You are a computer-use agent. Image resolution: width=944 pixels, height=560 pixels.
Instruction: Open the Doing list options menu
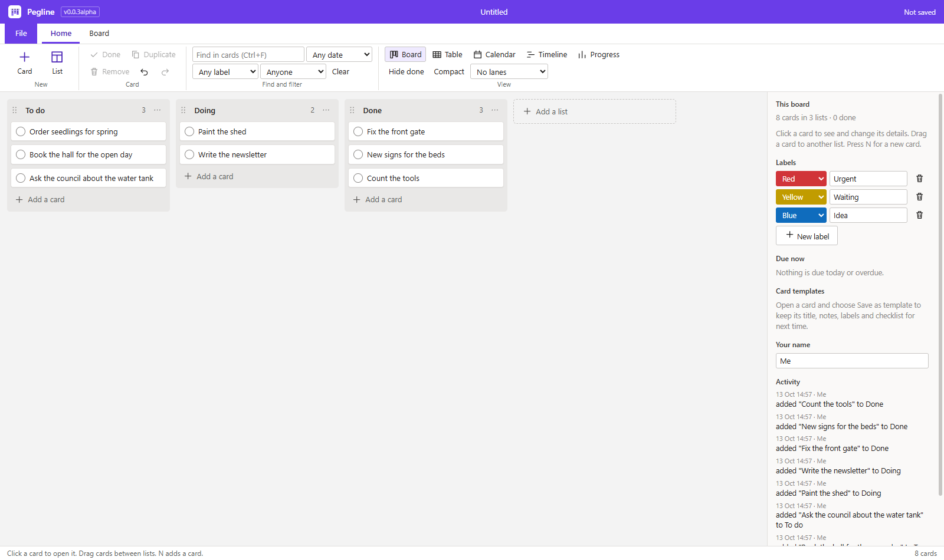[326, 110]
